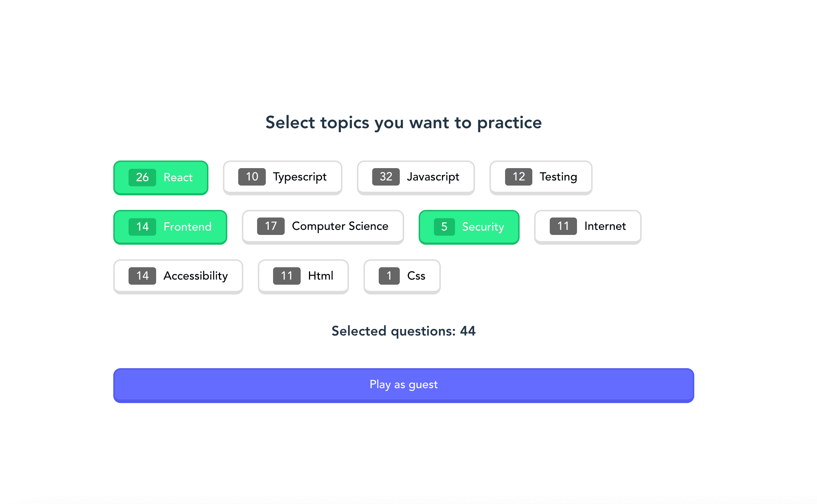The width and height of the screenshot is (817, 504).
Task: Click the 26 count badge on React
Action: point(142,178)
